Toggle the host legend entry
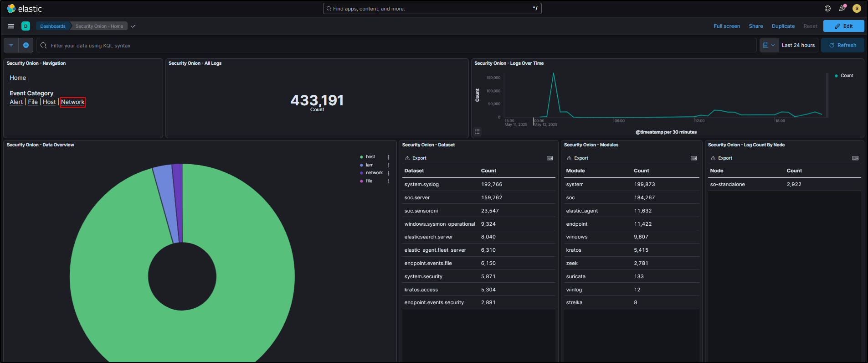This screenshot has height=363, width=868. pos(370,157)
